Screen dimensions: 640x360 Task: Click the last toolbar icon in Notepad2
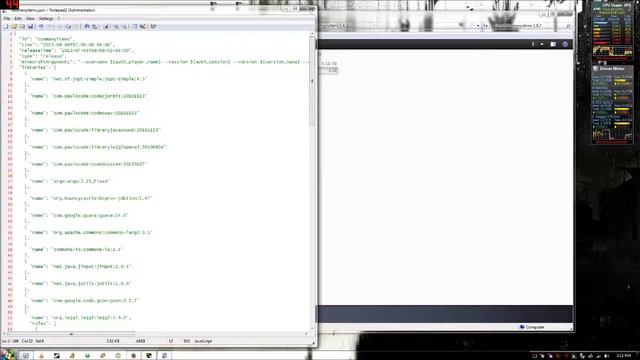[x=153, y=27]
